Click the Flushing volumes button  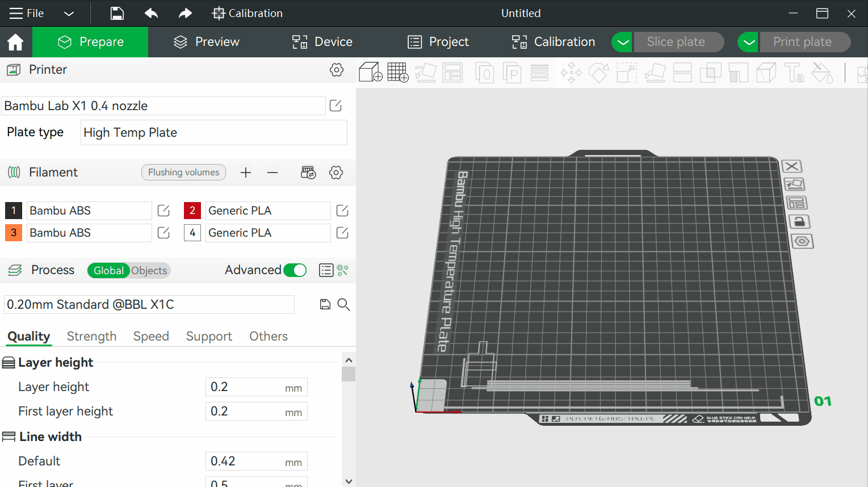click(183, 173)
